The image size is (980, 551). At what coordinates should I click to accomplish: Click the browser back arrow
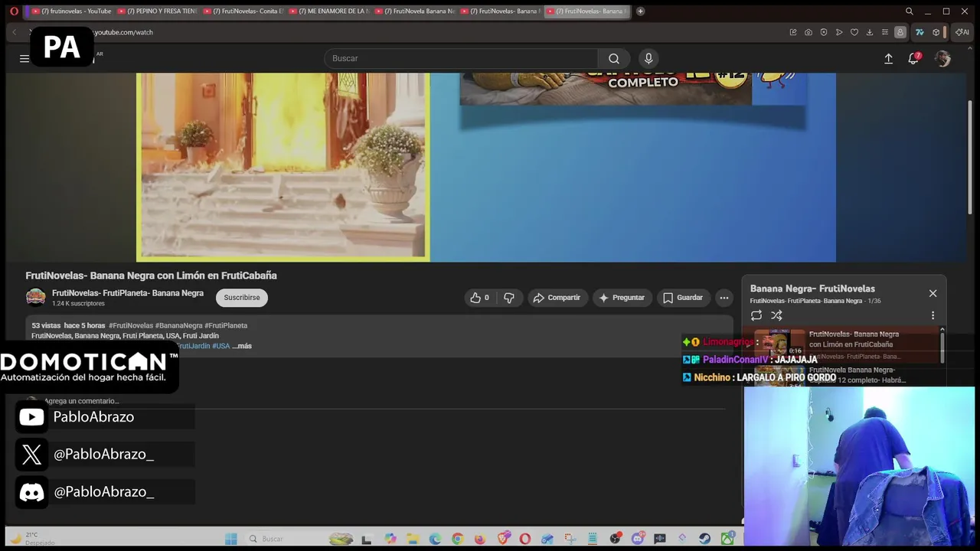click(15, 32)
